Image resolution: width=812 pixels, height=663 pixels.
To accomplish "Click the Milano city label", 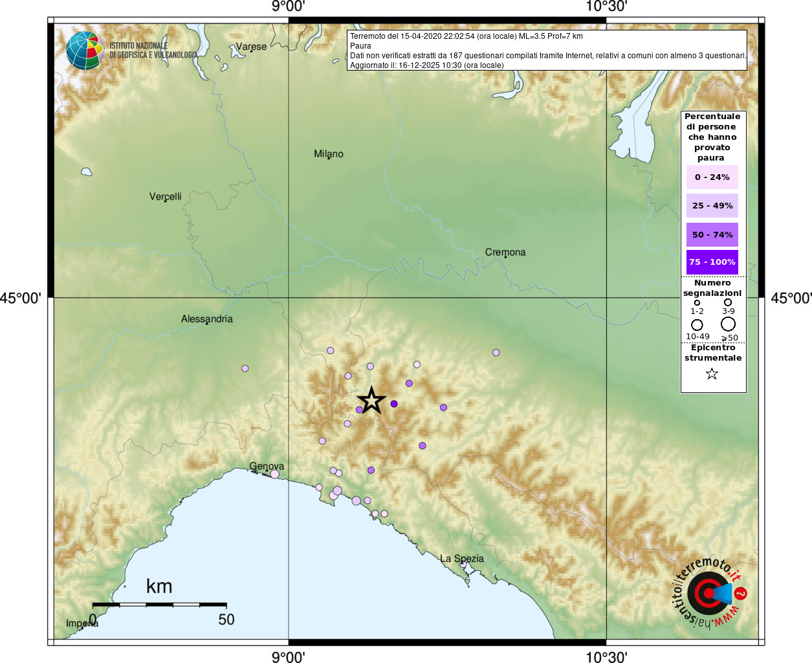I will (x=329, y=154).
